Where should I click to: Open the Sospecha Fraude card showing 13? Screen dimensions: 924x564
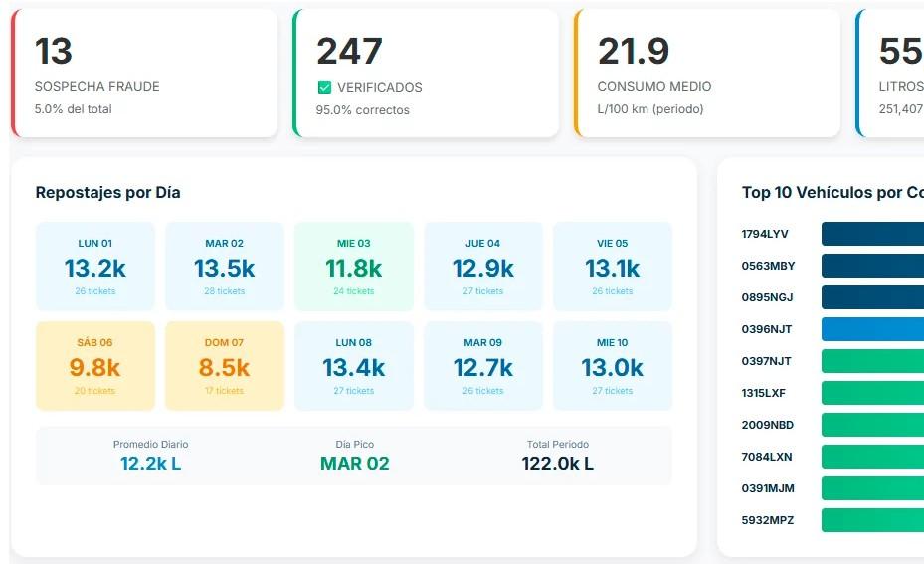tap(144, 73)
